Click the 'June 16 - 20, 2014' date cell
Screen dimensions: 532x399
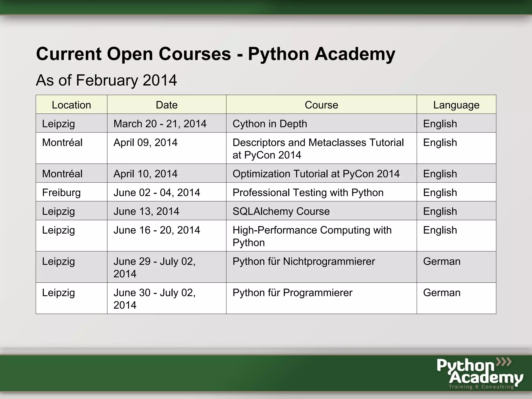(167, 236)
